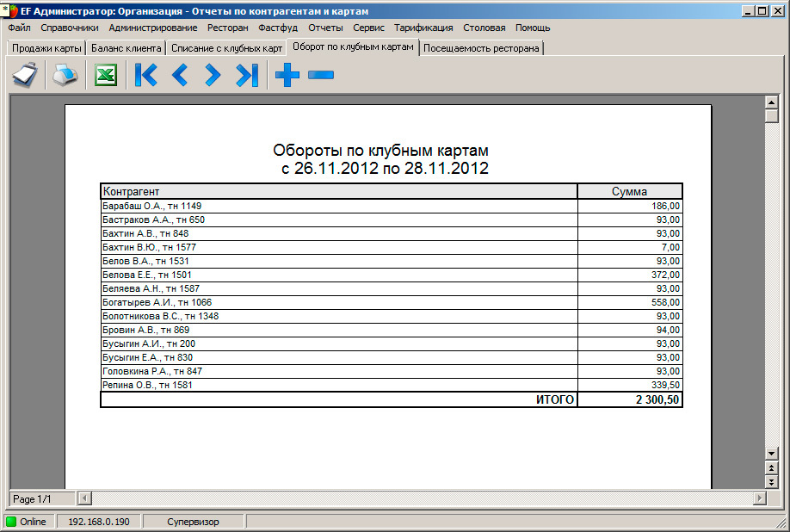Open the Сервис menu
The image size is (790, 532).
tap(368, 28)
